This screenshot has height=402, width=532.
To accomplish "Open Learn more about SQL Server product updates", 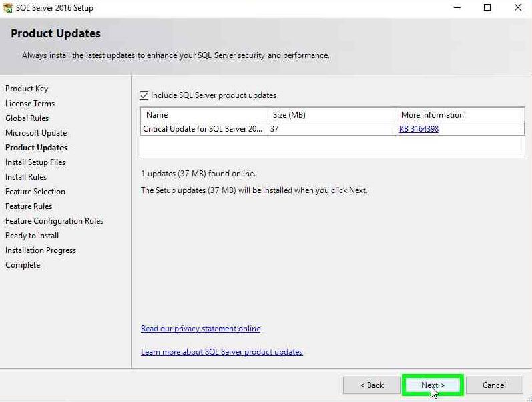I will 222,352.
